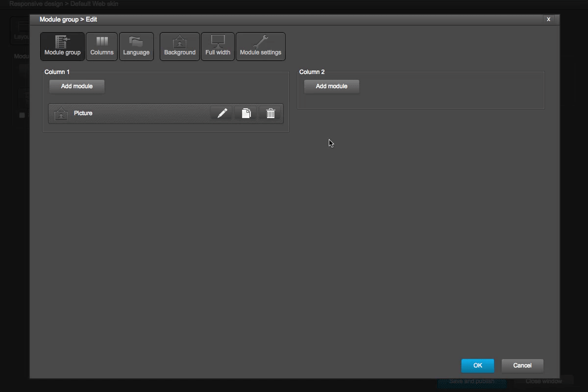Image resolution: width=588 pixels, height=392 pixels.
Task: Click the Save and publish button
Action: [x=471, y=381]
